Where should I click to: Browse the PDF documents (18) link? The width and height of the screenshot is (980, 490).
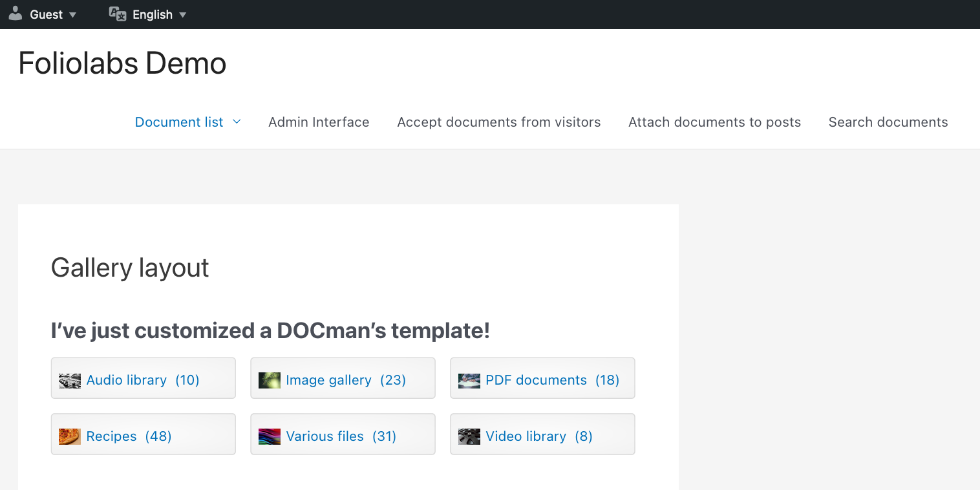coord(552,380)
